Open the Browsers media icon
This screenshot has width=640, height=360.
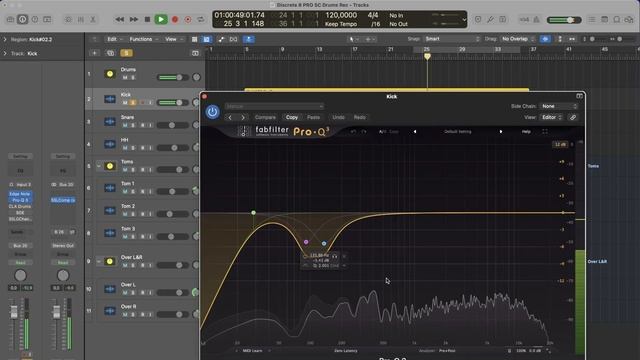click(x=629, y=19)
